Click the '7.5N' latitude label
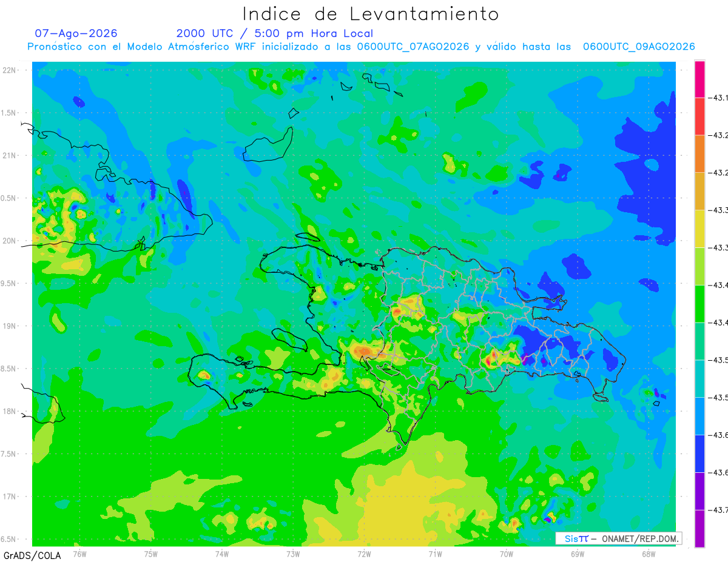Screen dimensions: 728x562 click(9, 454)
